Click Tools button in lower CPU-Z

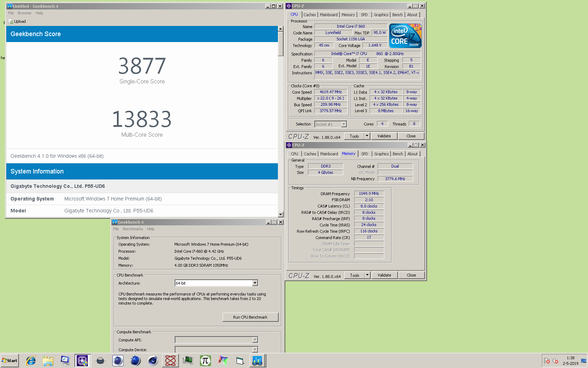pos(355,275)
